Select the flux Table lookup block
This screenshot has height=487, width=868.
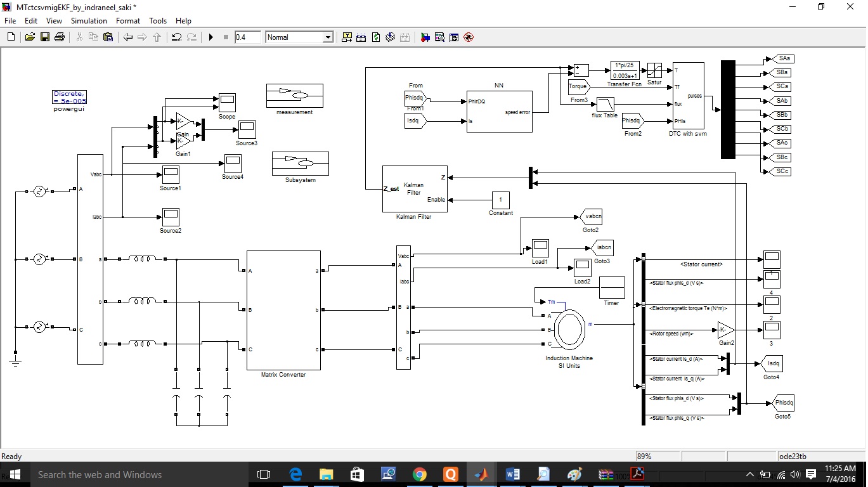pyautogui.click(x=606, y=104)
